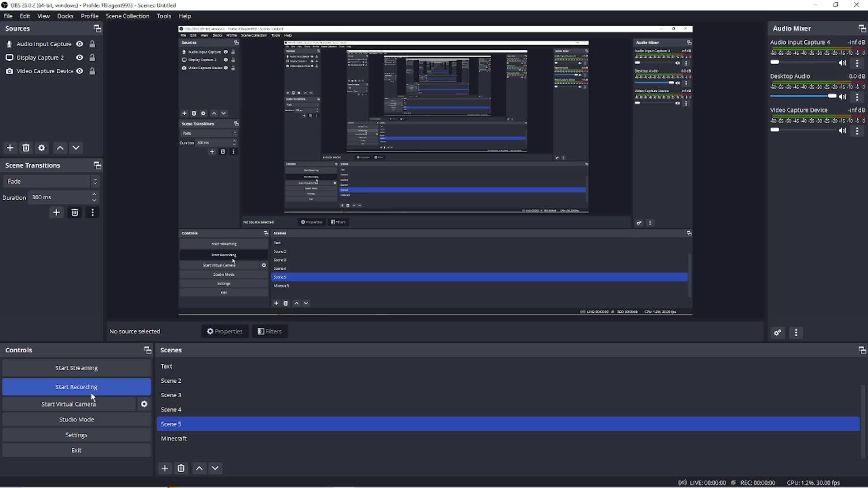Open source Filters button below preview
The height and width of the screenshot is (488, 868).
point(269,331)
